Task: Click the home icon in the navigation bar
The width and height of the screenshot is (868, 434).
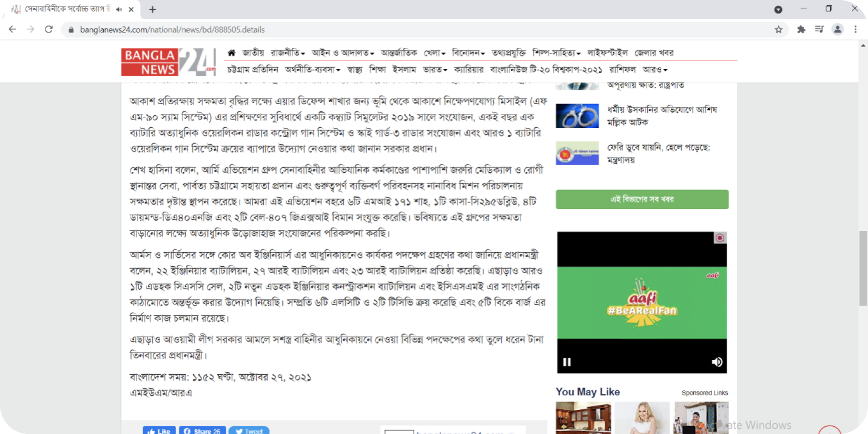Action: (x=231, y=53)
